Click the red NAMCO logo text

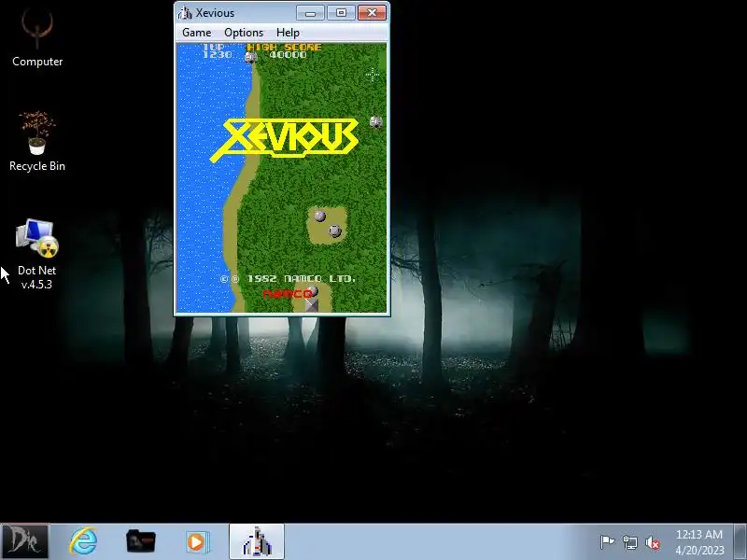(x=287, y=294)
